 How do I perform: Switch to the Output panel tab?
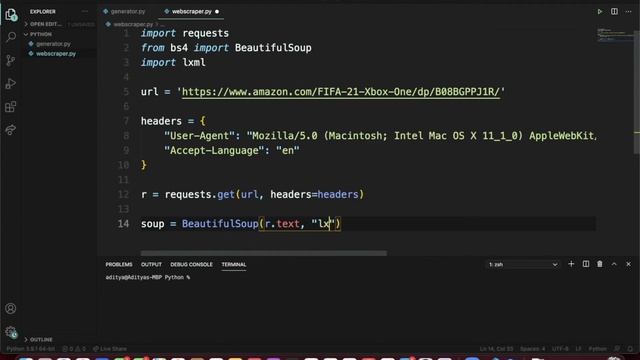(x=151, y=264)
